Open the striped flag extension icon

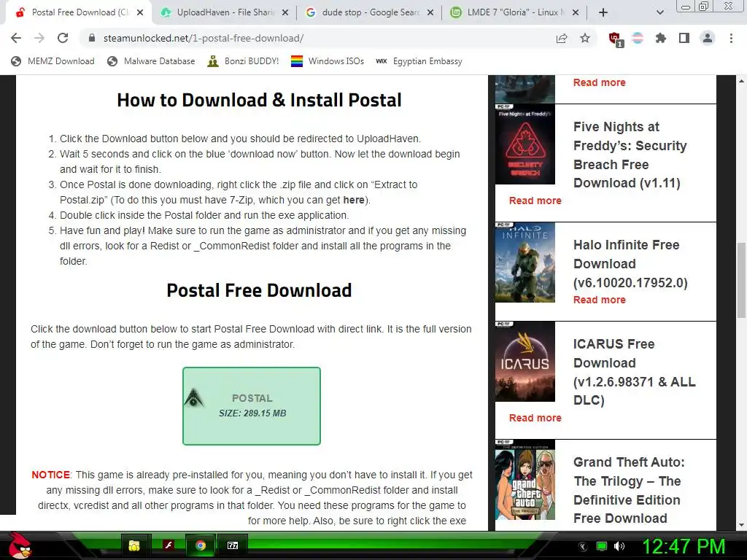(638, 38)
